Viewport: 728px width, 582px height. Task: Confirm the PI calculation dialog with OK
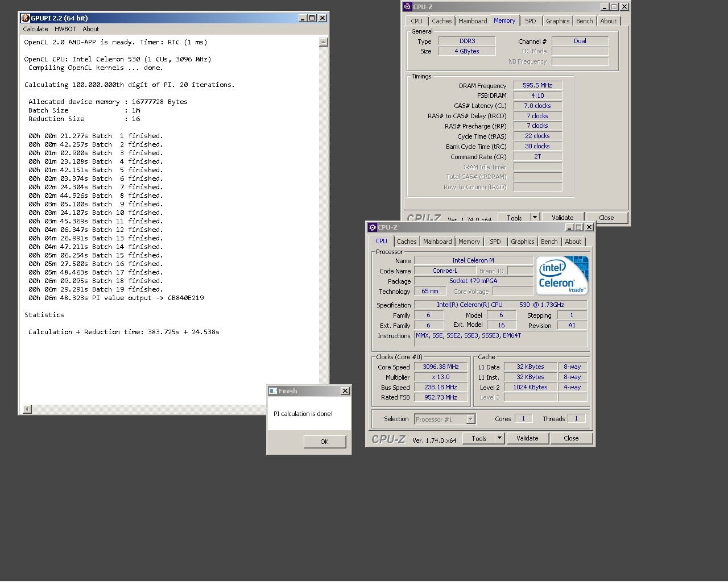(x=325, y=442)
